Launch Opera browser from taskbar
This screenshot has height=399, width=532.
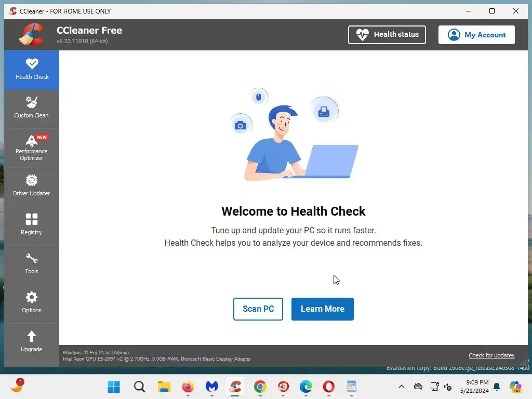point(328,387)
